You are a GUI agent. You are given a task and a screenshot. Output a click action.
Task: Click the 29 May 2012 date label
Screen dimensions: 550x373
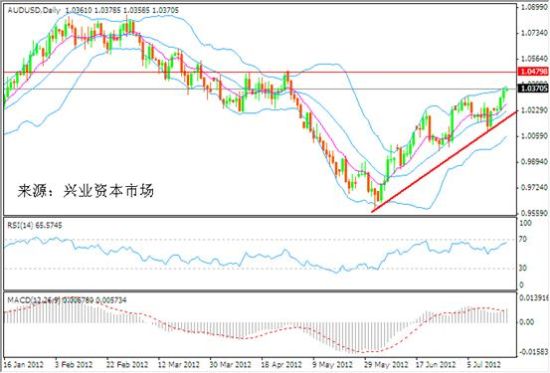click(x=386, y=364)
